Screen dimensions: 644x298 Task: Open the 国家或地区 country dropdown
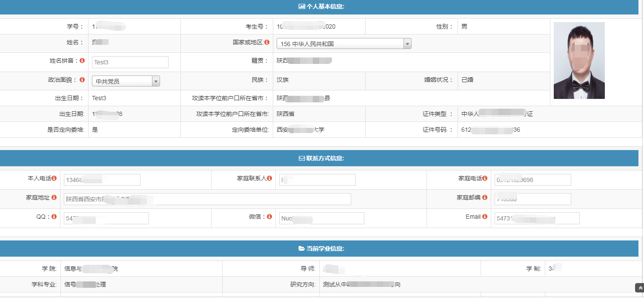point(343,43)
